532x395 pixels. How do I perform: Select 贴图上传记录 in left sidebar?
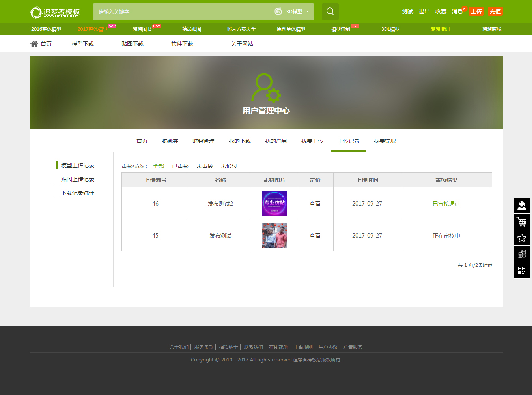pos(78,179)
